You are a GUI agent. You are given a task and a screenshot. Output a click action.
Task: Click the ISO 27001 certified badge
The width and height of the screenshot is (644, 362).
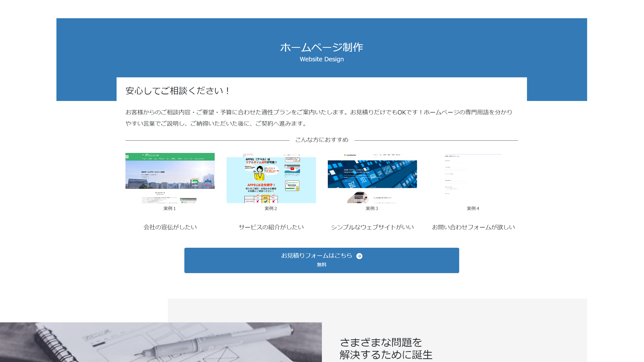pos(195,182)
